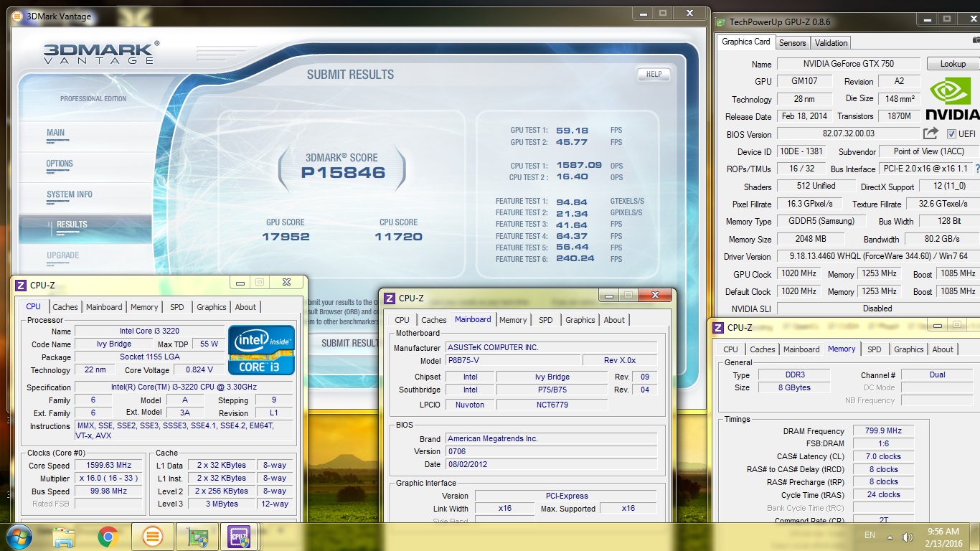Click the GPU name field NVIDIA GeForce GTX 750
This screenshot has width=980, height=551.
click(x=849, y=64)
